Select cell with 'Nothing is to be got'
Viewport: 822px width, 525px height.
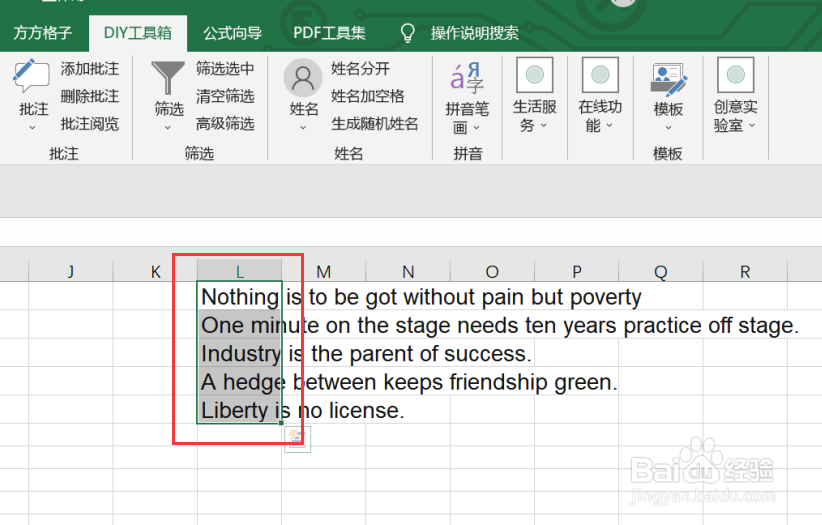(x=240, y=297)
